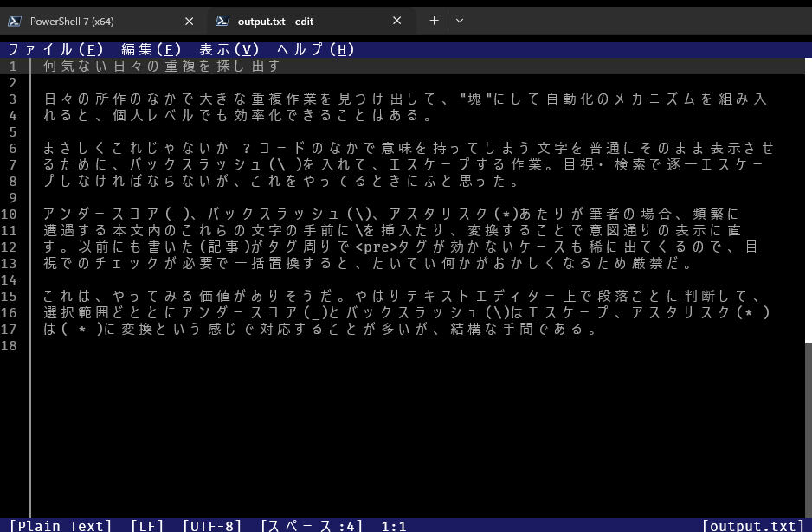Click line 16 text 選択範囲どととに
Image resolution: width=812 pixels, height=532 pixels.
click(x=110, y=312)
